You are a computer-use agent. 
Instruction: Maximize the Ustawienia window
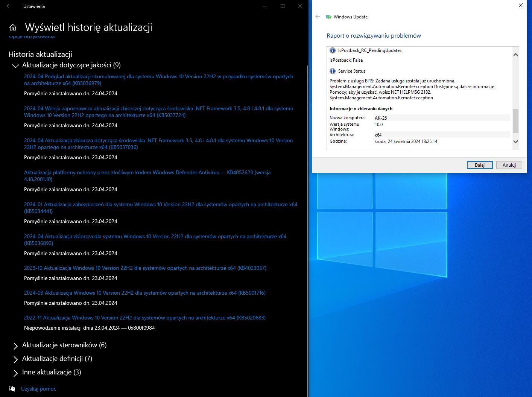(283, 6)
